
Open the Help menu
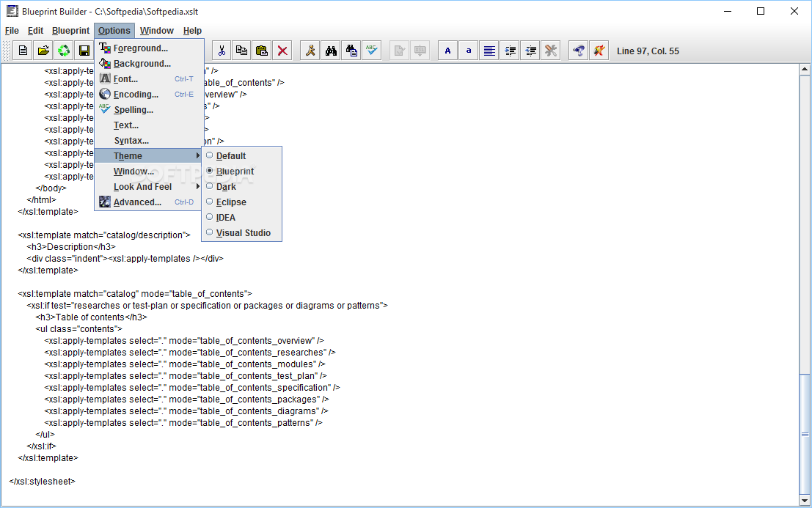(192, 31)
